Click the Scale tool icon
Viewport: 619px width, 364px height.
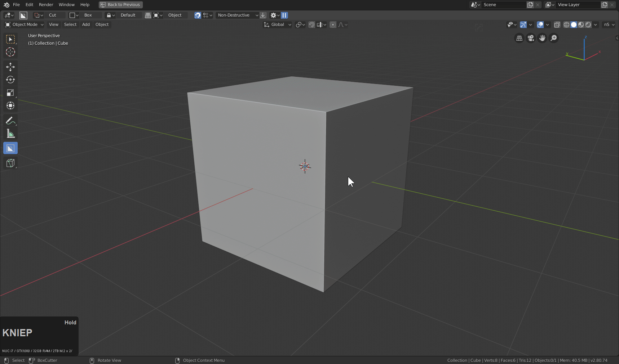pyautogui.click(x=10, y=93)
